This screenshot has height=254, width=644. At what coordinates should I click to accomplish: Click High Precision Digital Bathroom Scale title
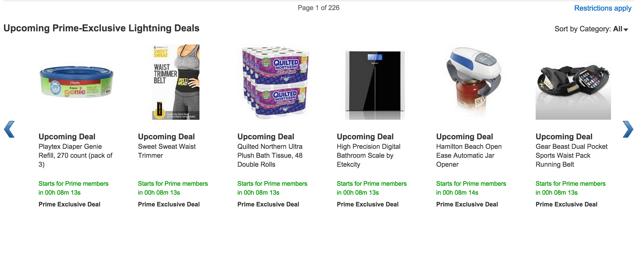(x=368, y=155)
